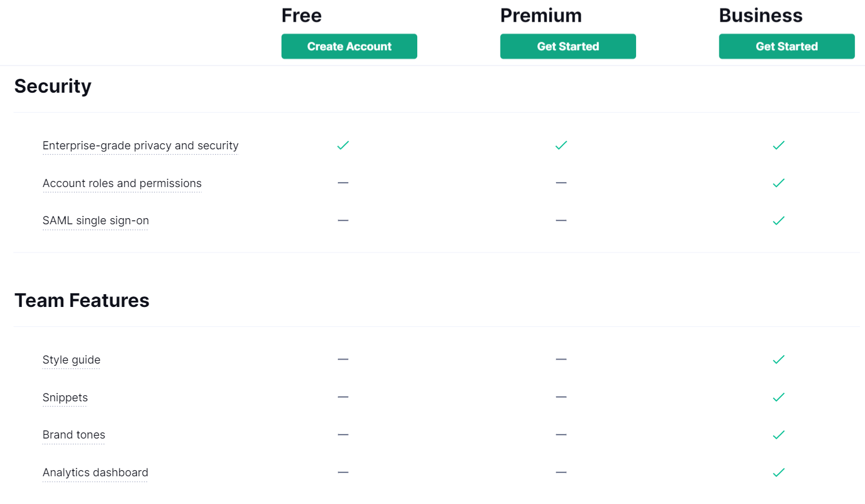Click Business checkmark in Style guide row
865x504 pixels.
click(x=779, y=360)
